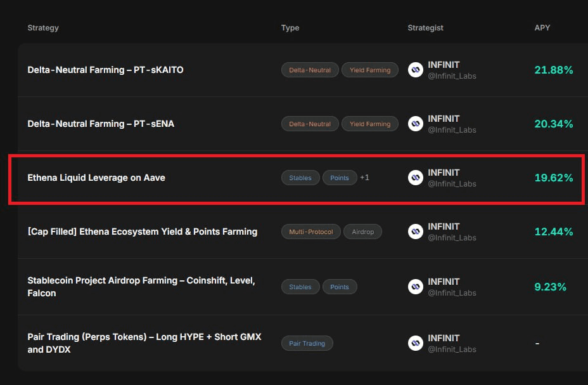Sort by the Strategy column header

coord(43,28)
